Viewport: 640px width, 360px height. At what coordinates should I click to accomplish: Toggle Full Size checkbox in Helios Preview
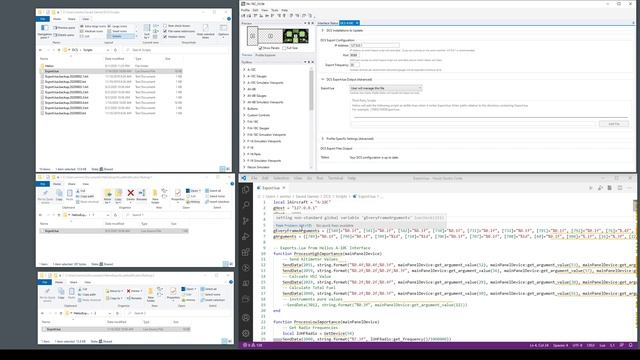284,48
